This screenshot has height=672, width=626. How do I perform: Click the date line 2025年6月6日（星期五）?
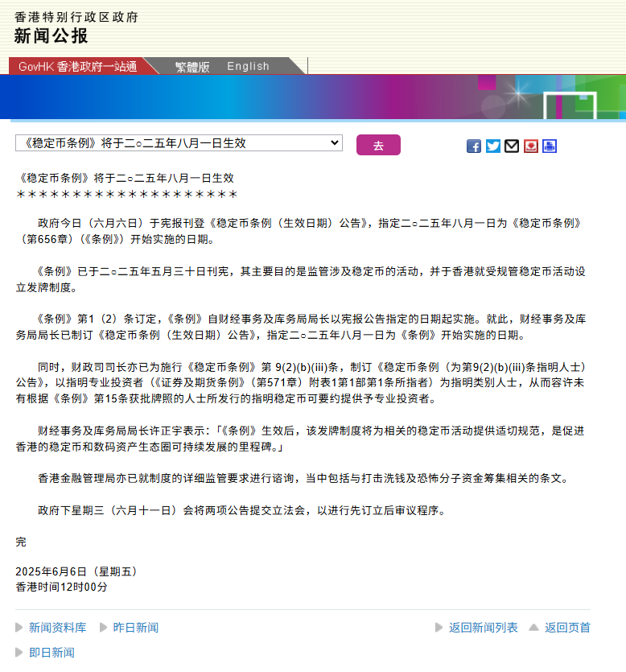(x=76, y=571)
